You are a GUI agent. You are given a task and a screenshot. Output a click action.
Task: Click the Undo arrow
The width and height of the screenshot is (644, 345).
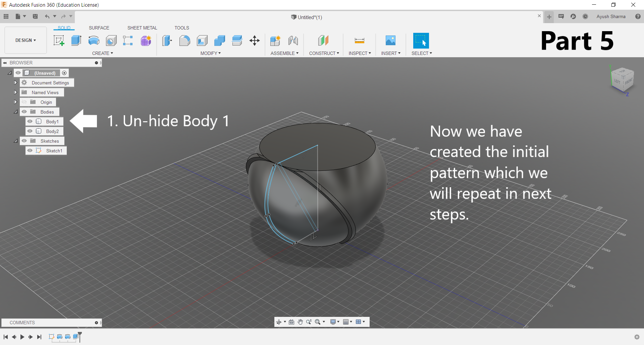pos(47,16)
